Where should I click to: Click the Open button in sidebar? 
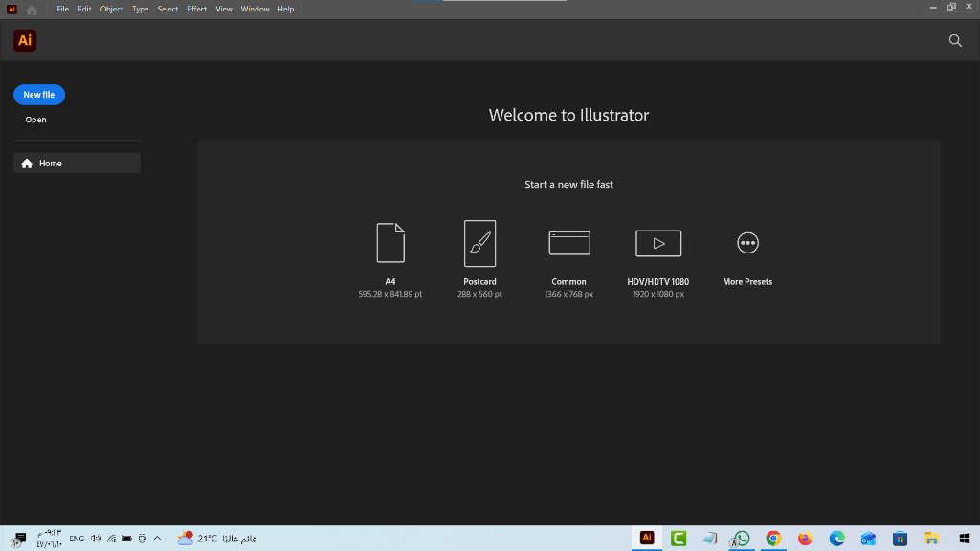[x=35, y=120]
